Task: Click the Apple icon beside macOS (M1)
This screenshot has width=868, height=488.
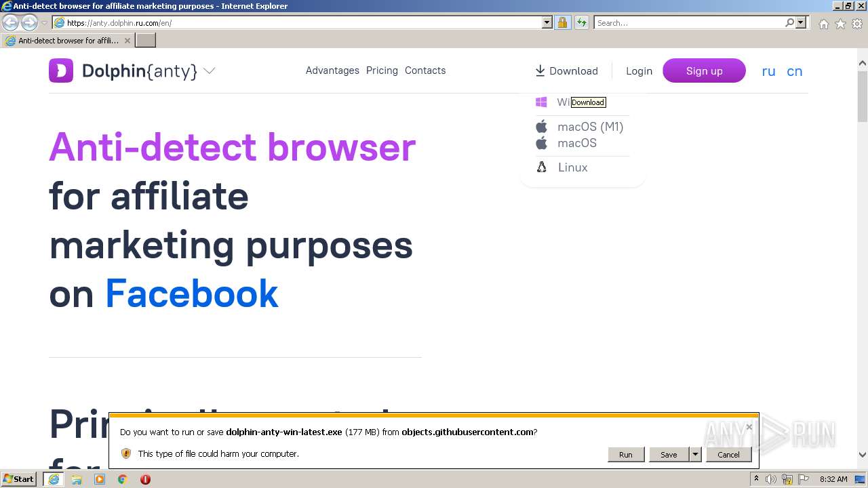Action: pyautogui.click(x=541, y=127)
